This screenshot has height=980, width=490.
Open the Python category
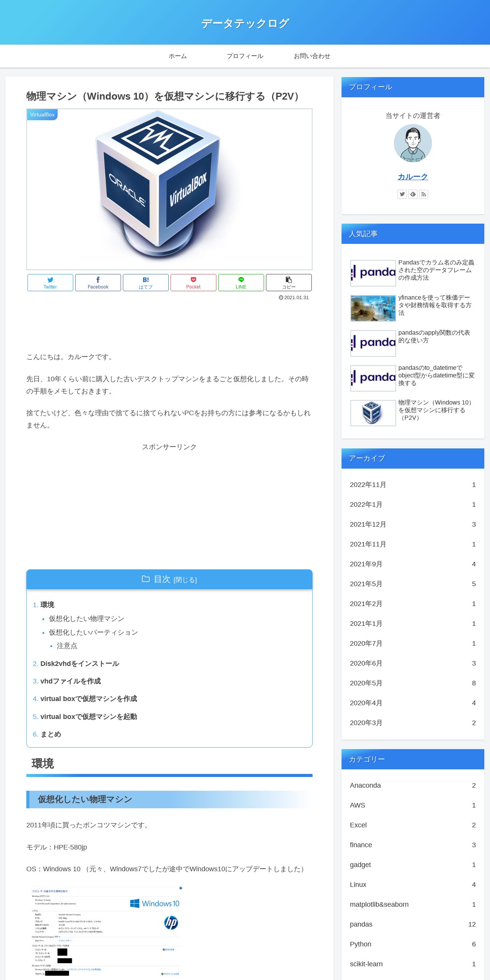pos(413,944)
